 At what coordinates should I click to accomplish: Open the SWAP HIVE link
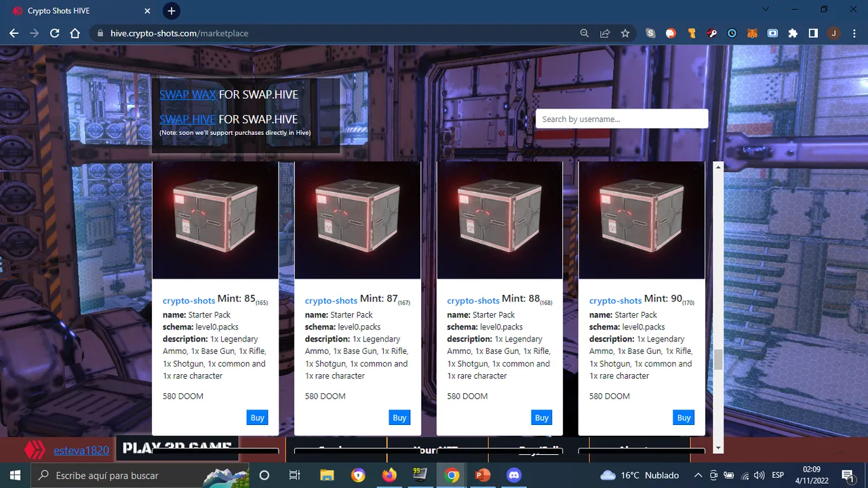(188, 119)
